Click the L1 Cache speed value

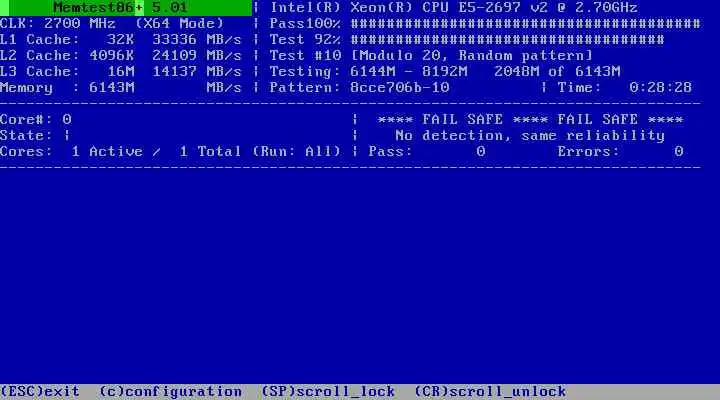pos(197,39)
